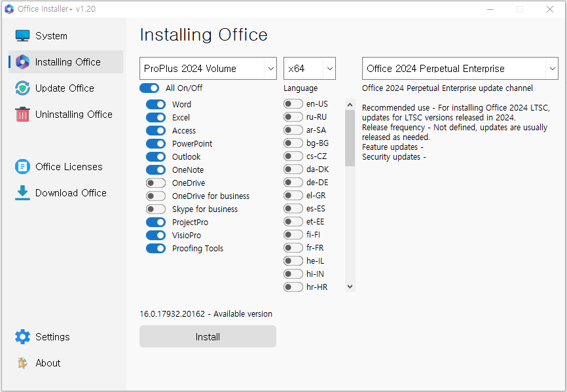Enable the hi-IN language switch
Image resolution: width=567 pixels, height=392 pixels.
293,274
